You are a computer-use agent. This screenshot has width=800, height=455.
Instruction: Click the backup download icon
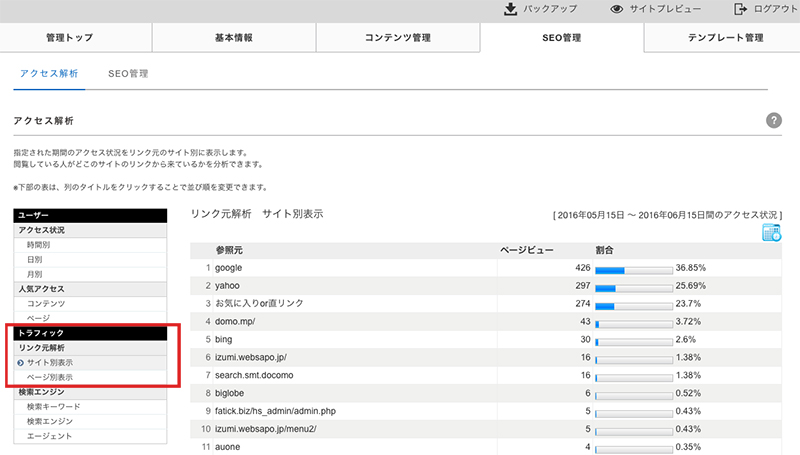click(x=510, y=10)
